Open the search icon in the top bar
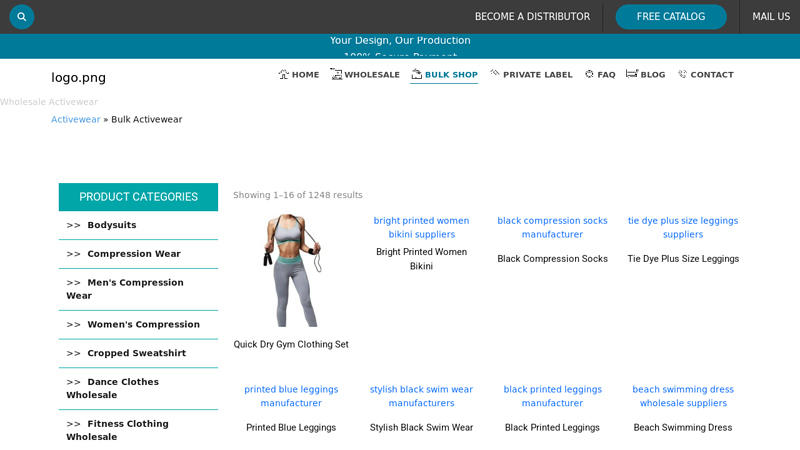The height and width of the screenshot is (450, 800). [21, 17]
